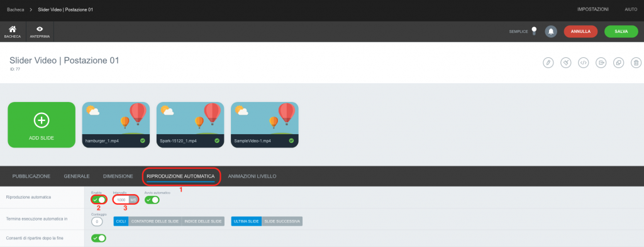Click the ANNULLA button
Viewport: 644px width, 247px height.
(x=580, y=32)
